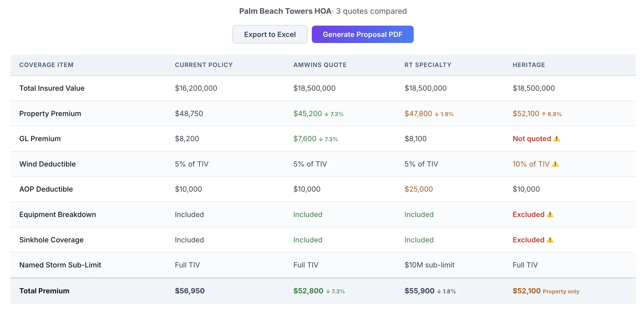Select the RT Specialty column header

[x=428, y=65]
